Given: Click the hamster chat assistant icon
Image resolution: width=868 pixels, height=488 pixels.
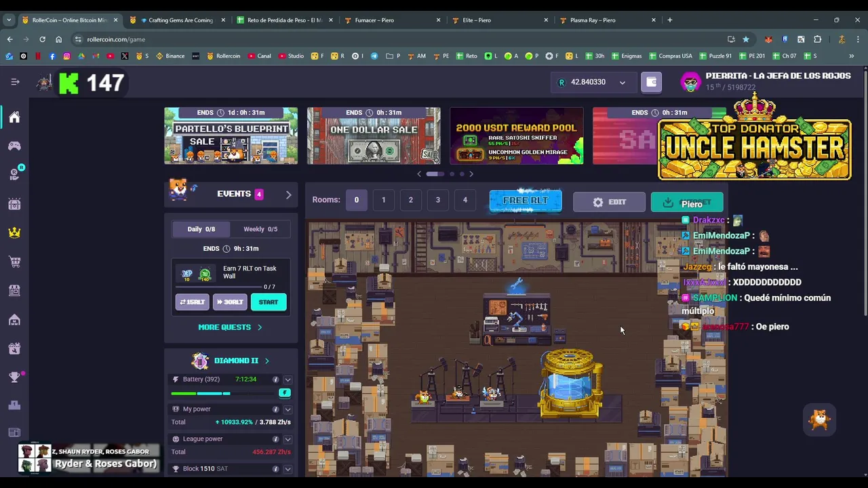Looking at the screenshot, I should click(820, 420).
